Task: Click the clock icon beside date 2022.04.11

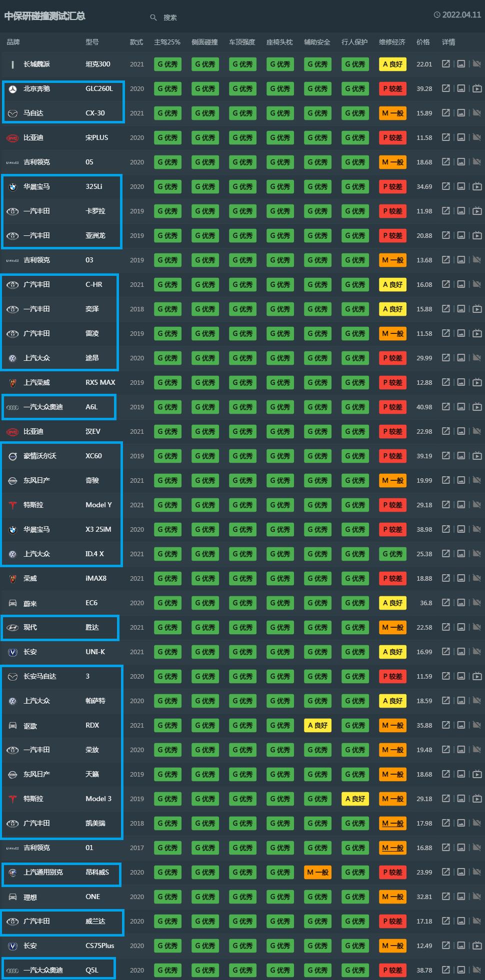Action: click(437, 15)
